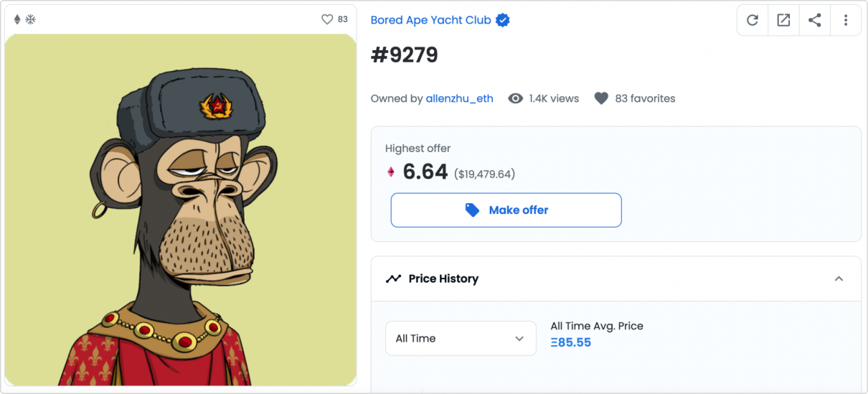Click the blue verified badge
Screen dimensions: 868x394
click(503, 20)
